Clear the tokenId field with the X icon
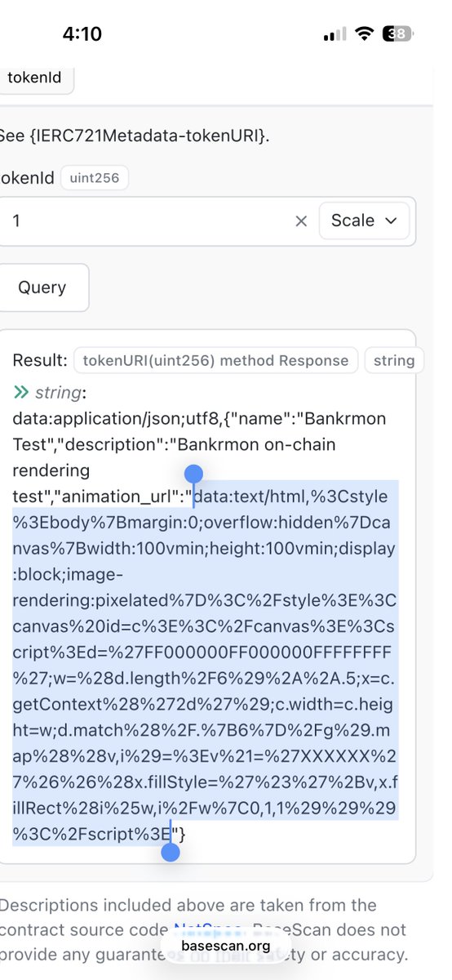This screenshot has height=980, width=452. [301, 221]
